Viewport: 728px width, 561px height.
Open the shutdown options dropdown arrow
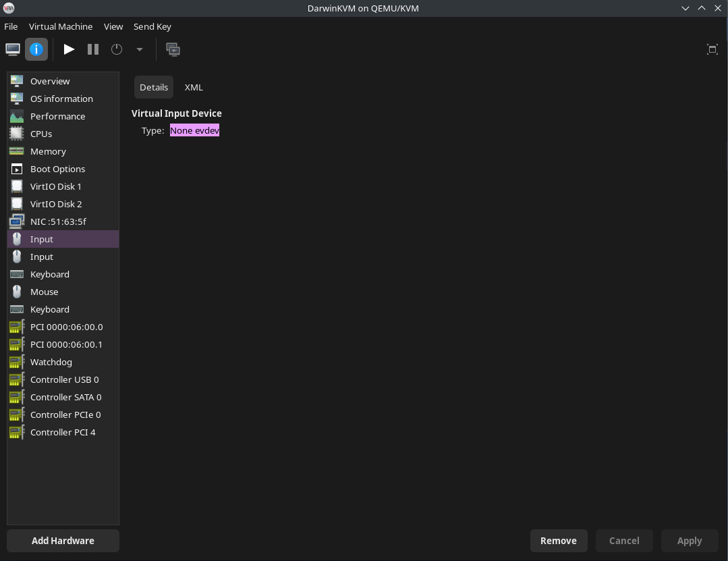coord(140,49)
